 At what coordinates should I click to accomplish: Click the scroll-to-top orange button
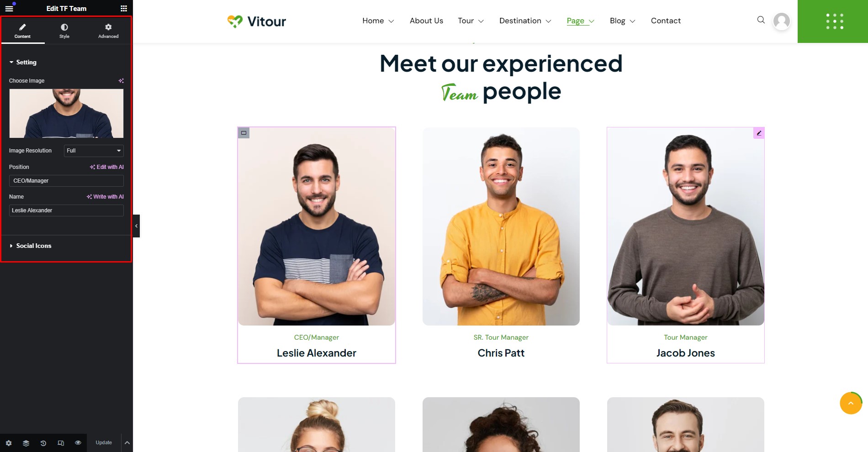point(851,403)
